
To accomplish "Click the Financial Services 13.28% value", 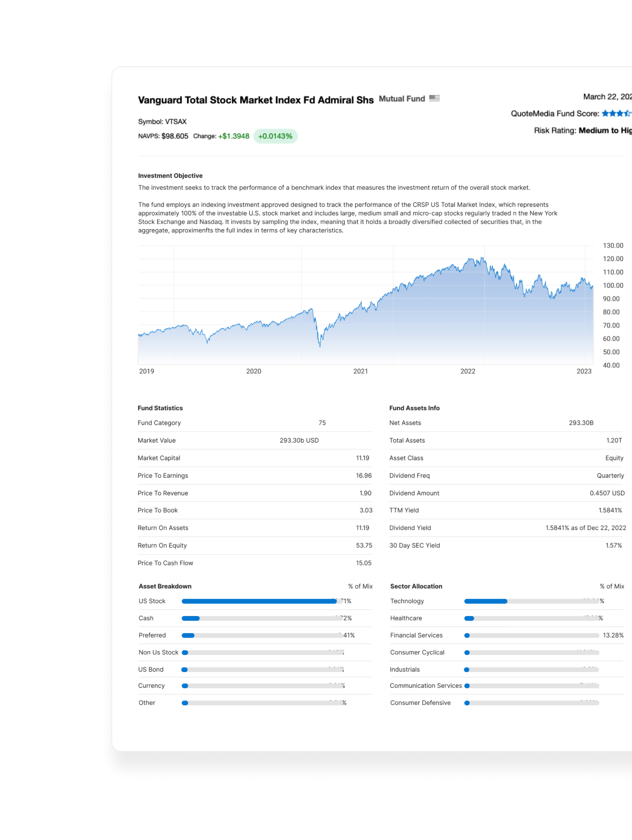I will (x=613, y=635).
